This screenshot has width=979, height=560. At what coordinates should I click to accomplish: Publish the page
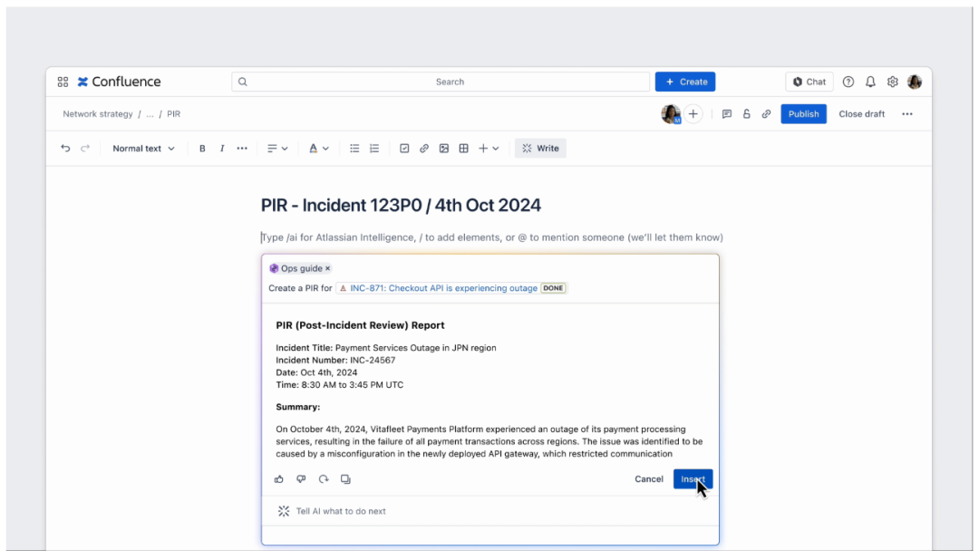pos(803,114)
